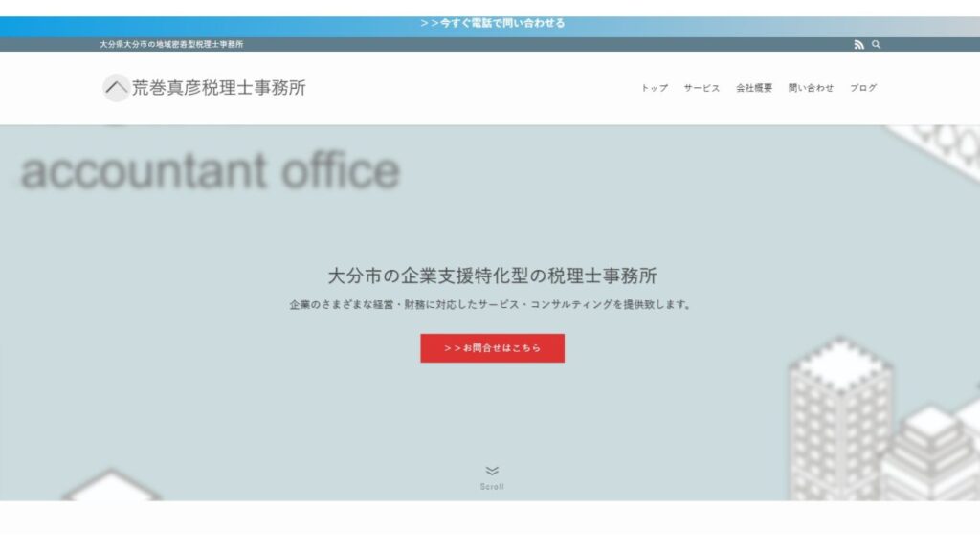The width and height of the screenshot is (980, 551).
Task: Go to the トップ menu item
Action: coord(655,88)
